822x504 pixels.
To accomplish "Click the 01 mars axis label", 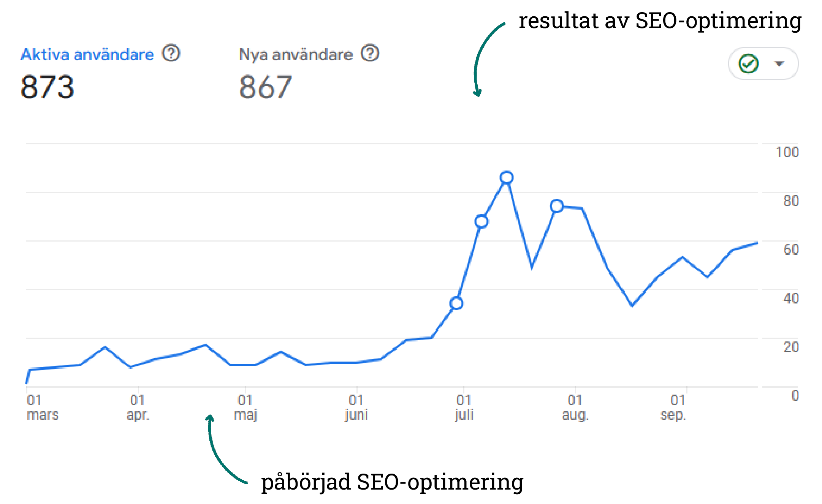I will pos(42,407).
